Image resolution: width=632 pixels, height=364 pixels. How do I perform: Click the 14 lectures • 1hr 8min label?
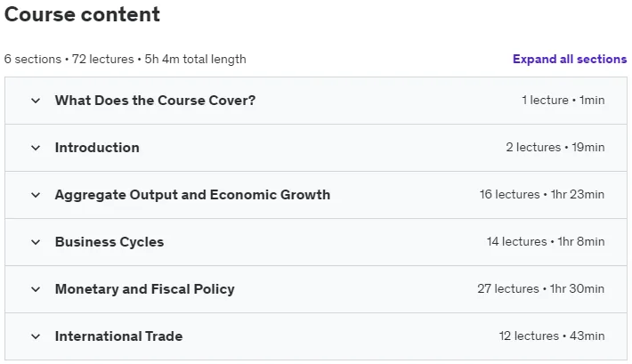[546, 241]
